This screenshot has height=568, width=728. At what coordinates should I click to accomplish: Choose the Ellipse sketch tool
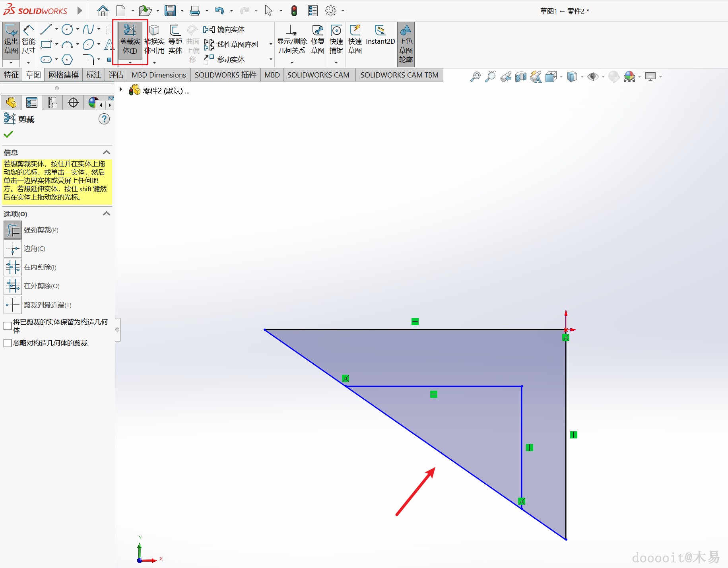click(x=88, y=44)
